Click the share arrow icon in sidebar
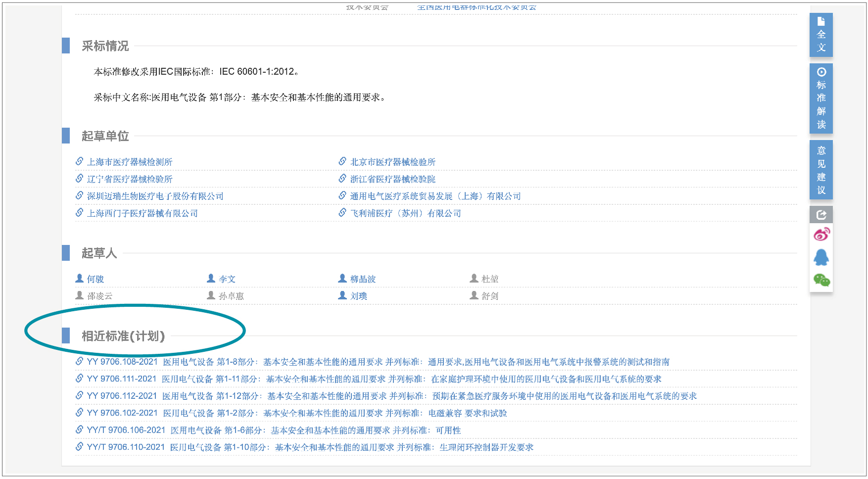The width and height of the screenshot is (868, 479). tap(821, 214)
